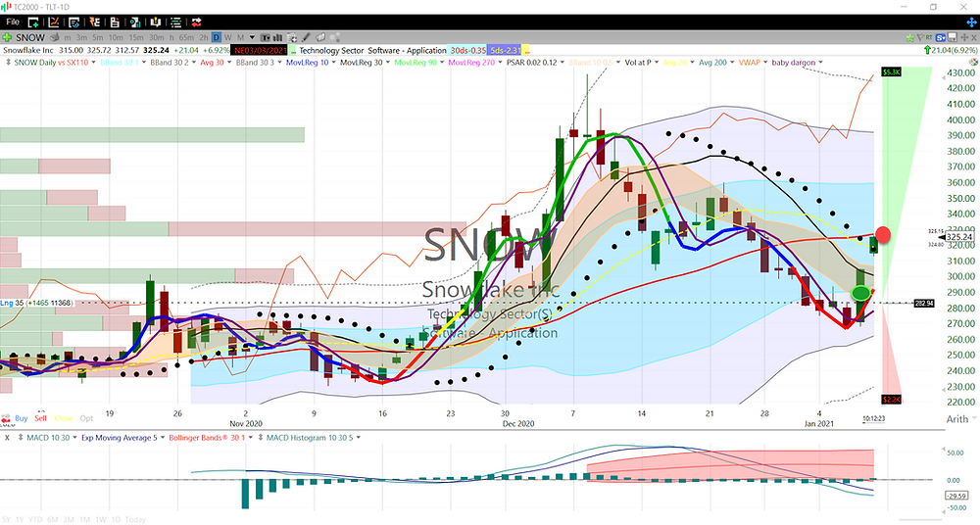Select the 6M time range
The height and width of the screenshot is (525, 980).
(x=53, y=519)
